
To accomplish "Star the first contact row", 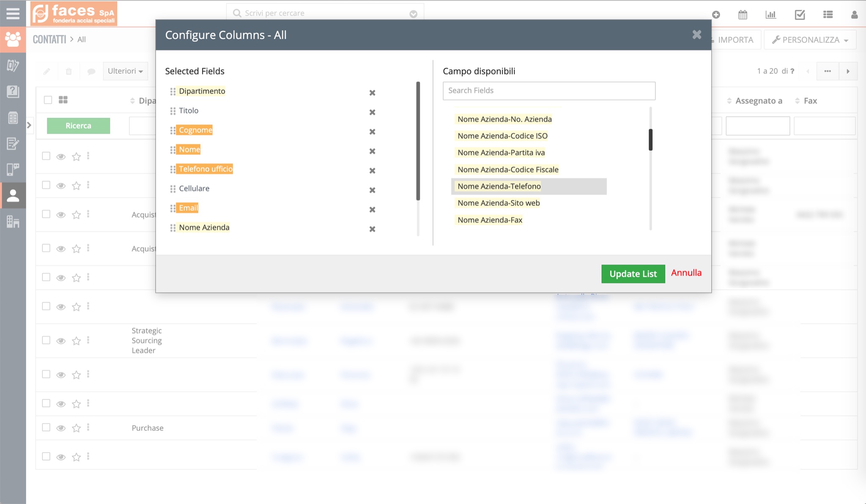I will coord(76,157).
